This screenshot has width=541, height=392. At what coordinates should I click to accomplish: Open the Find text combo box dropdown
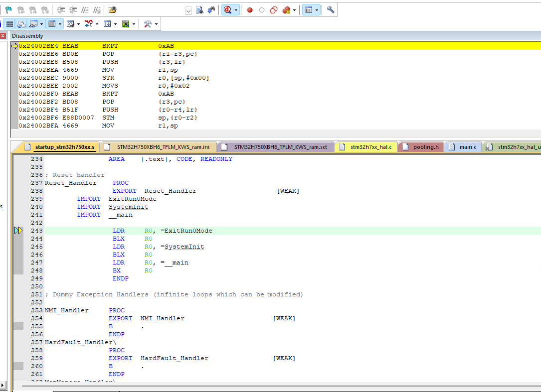(x=188, y=10)
